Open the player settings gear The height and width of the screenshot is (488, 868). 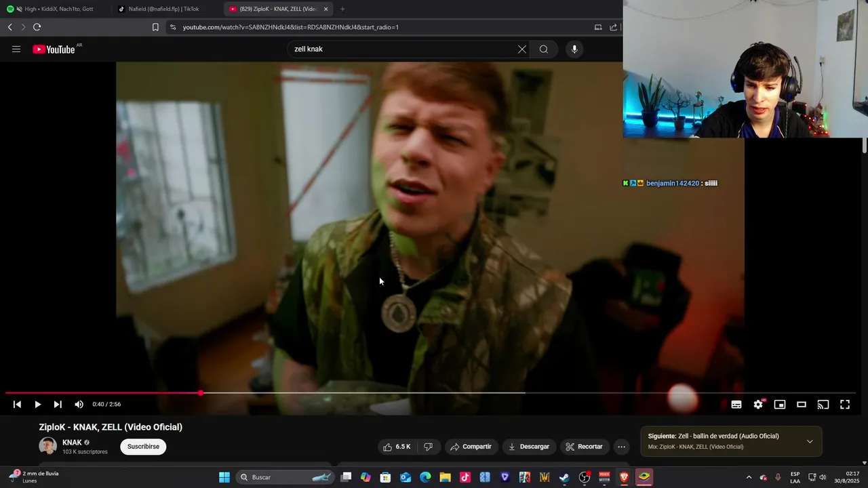[758, 405]
